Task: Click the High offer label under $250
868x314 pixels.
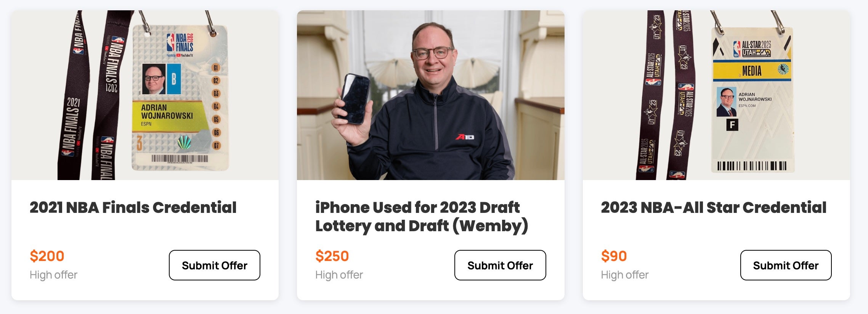Action: pos(339,275)
